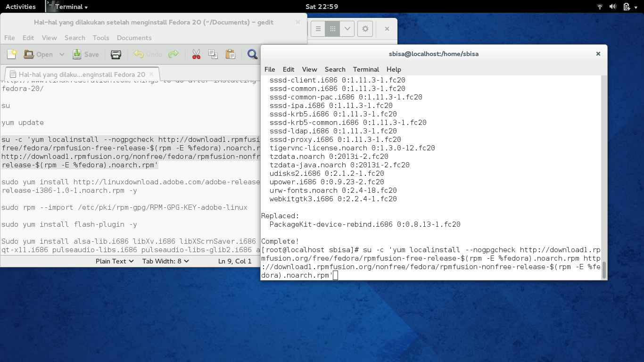The width and height of the screenshot is (644, 362).
Task: Close the 'Hal-hal yang dilaku...' document tab
Action: pos(151,74)
